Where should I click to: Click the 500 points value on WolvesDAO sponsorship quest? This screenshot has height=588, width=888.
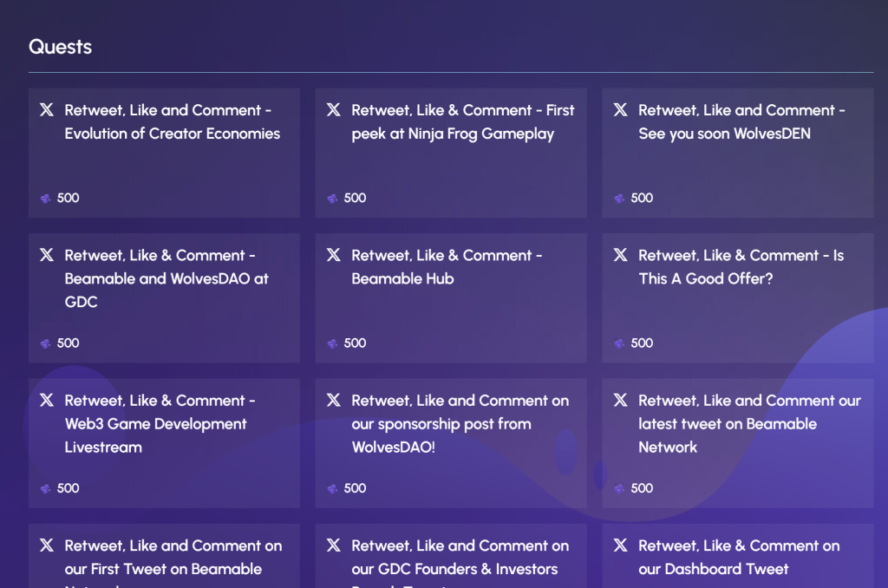pyautogui.click(x=355, y=487)
